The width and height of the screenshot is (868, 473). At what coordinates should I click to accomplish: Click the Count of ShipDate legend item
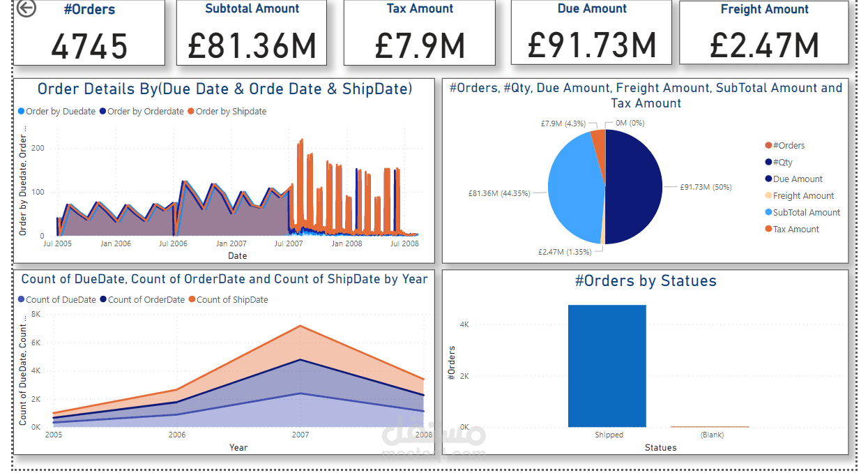[x=228, y=300]
